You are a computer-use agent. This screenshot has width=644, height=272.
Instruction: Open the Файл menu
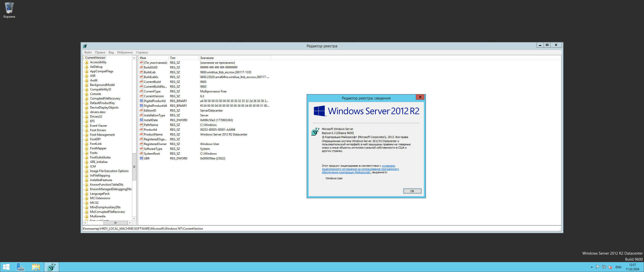point(88,52)
